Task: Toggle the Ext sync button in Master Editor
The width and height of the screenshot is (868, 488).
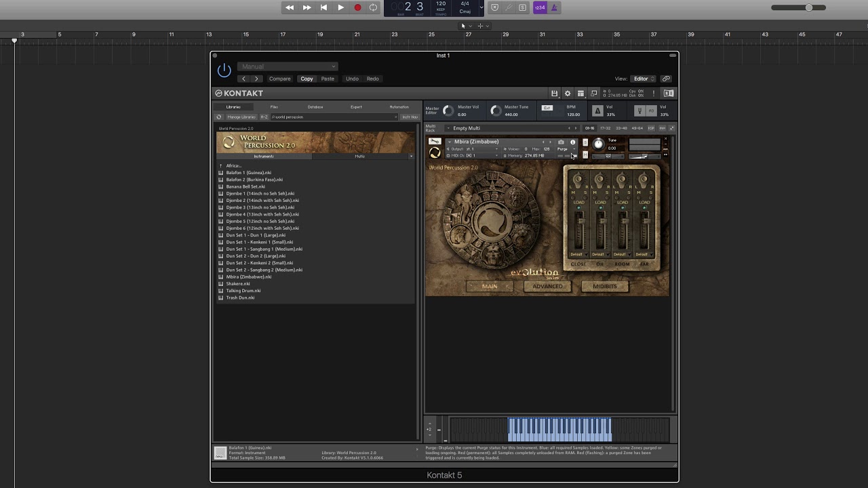Action: (547, 108)
